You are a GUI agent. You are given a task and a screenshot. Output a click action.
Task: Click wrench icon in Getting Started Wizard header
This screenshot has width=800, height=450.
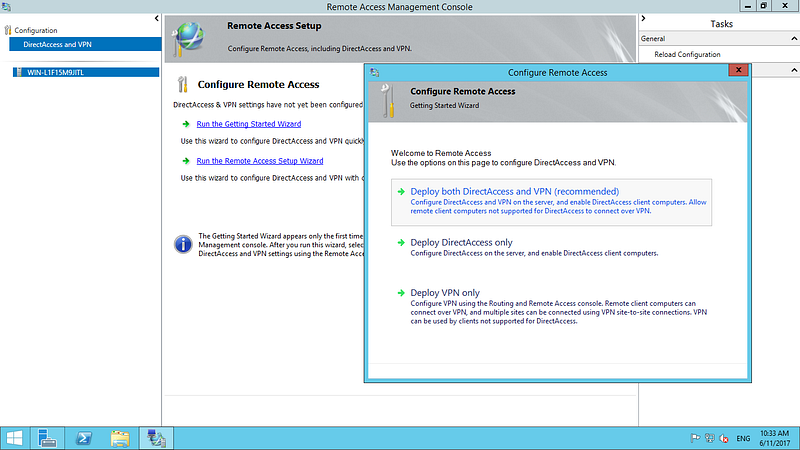coord(388,101)
